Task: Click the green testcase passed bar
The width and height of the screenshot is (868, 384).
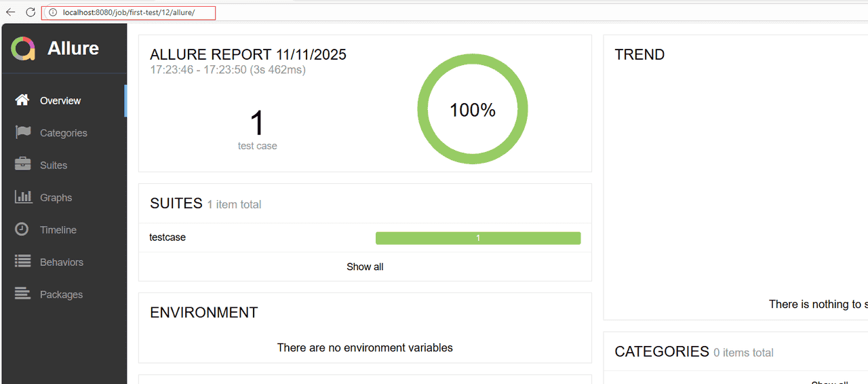Action: point(478,238)
